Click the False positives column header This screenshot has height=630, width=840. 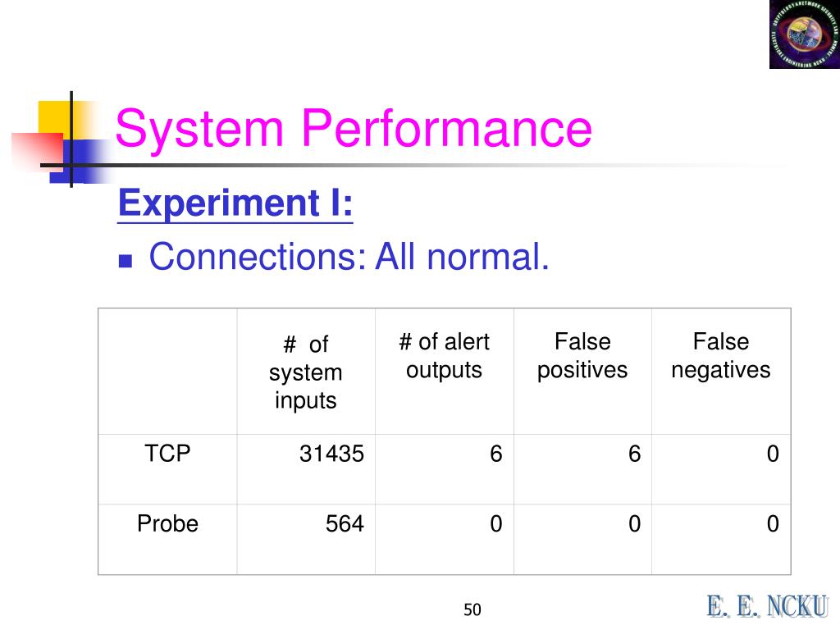582,356
